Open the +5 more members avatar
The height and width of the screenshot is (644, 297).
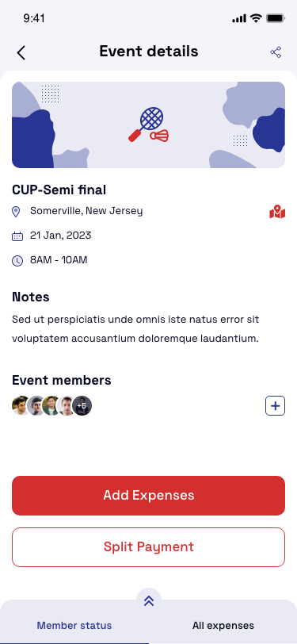(x=82, y=406)
